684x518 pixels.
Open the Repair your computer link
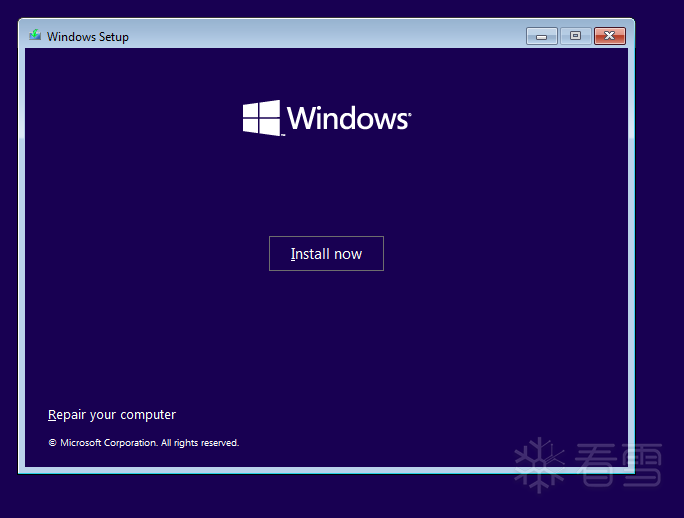click(112, 415)
